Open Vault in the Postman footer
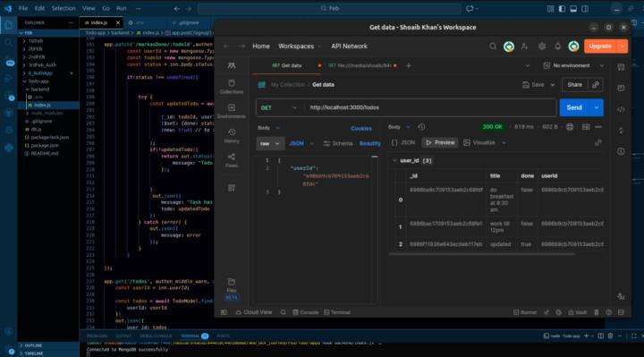Viewport: 644px width, 357px height. 578,312
